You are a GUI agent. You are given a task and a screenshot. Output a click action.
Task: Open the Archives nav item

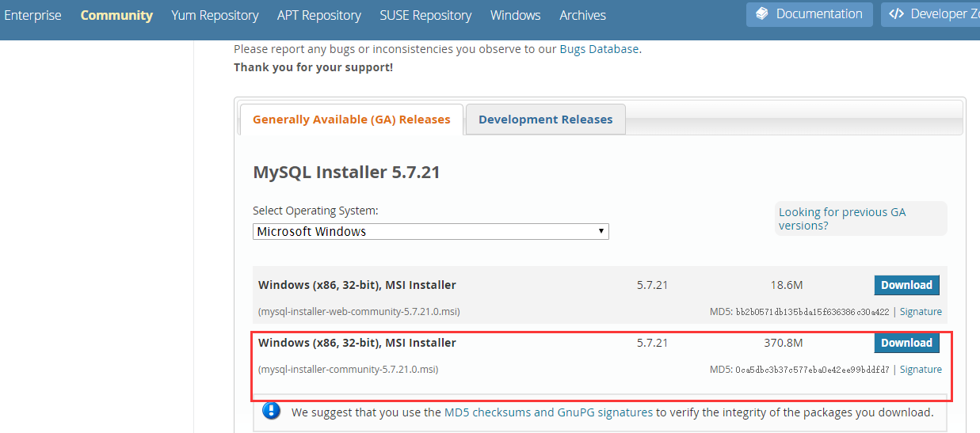coord(582,15)
